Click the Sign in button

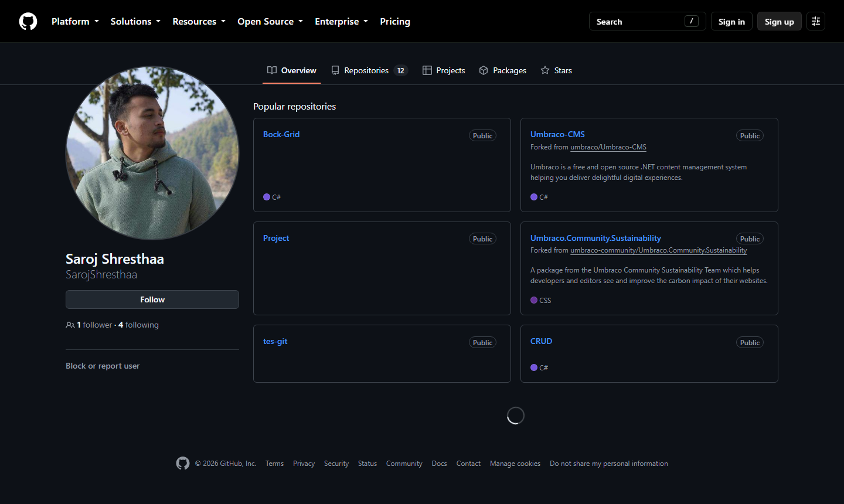[x=731, y=21]
